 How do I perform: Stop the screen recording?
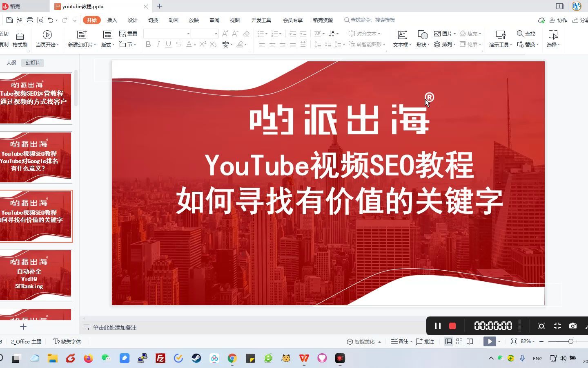[x=452, y=326]
